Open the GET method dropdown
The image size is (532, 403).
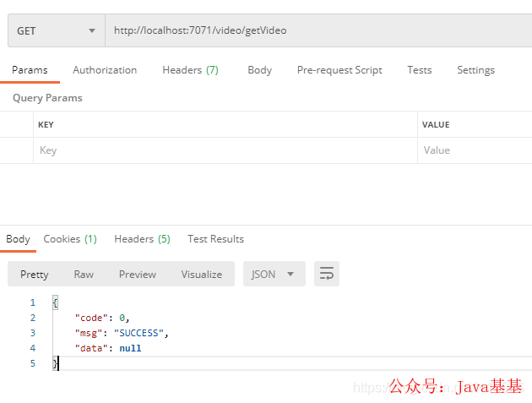click(x=57, y=30)
